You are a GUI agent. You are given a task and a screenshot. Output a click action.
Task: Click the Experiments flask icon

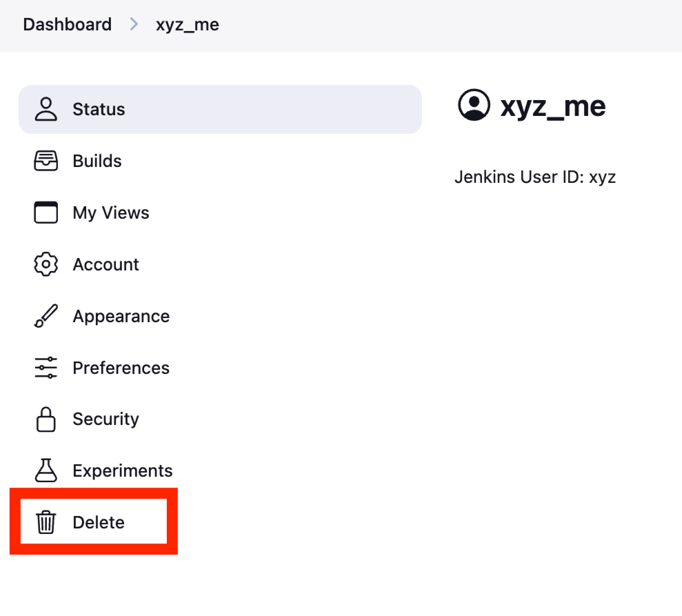pos(46,470)
